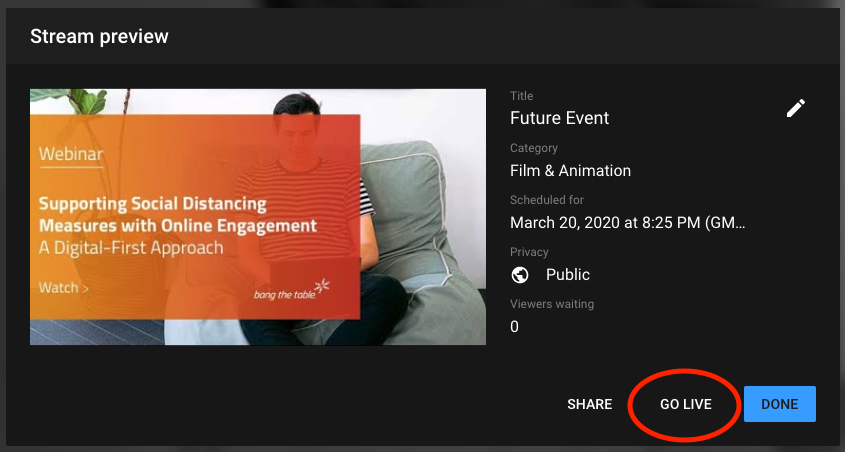Click the blue DONE button

[x=780, y=404]
